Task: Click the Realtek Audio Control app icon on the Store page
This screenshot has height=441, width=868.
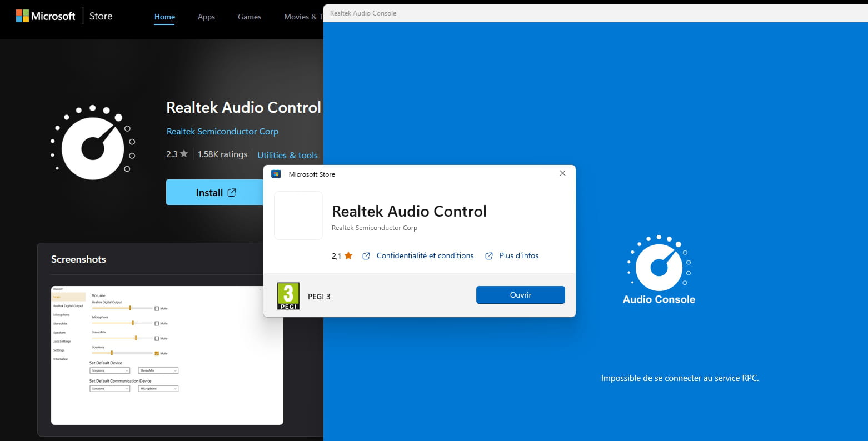Action: [93, 143]
